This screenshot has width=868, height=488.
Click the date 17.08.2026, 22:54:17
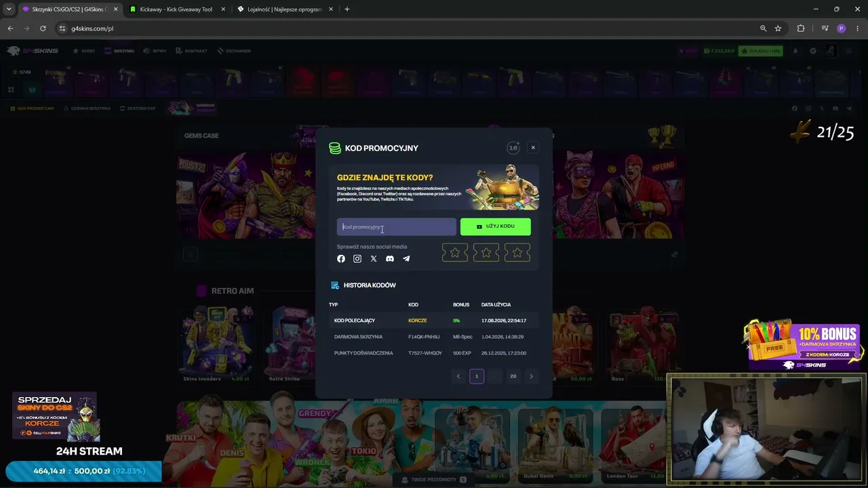click(x=504, y=321)
